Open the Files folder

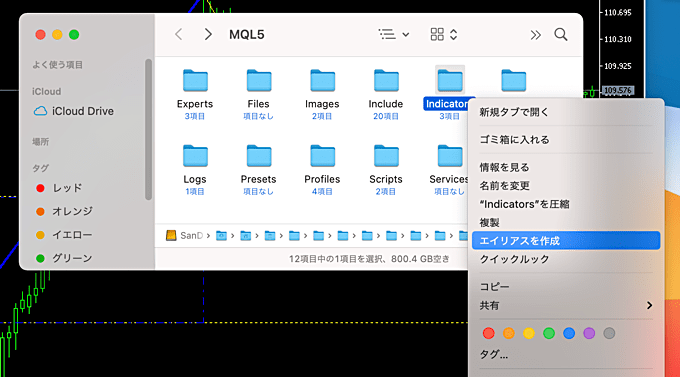[x=259, y=81]
